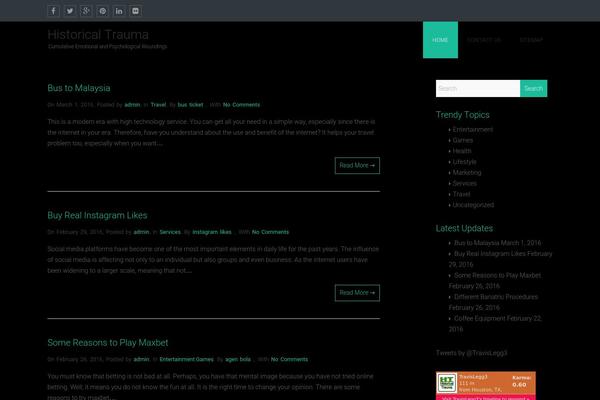Open Travel category in Bus to Malaysia meta
The width and height of the screenshot is (600, 400).
pos(158,105)
